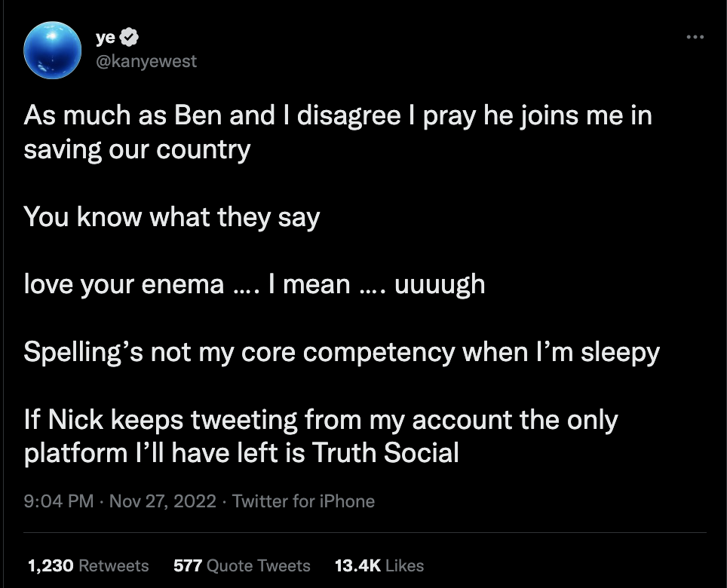Viewport: 727px width, 588px height.
Task: Open the three-dot more options menu
Action: coord(695,36)
